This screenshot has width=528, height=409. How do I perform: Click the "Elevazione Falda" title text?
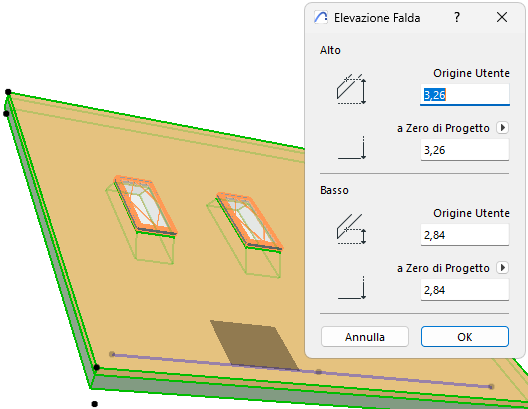pyautogui.click(x=377, y=18)
